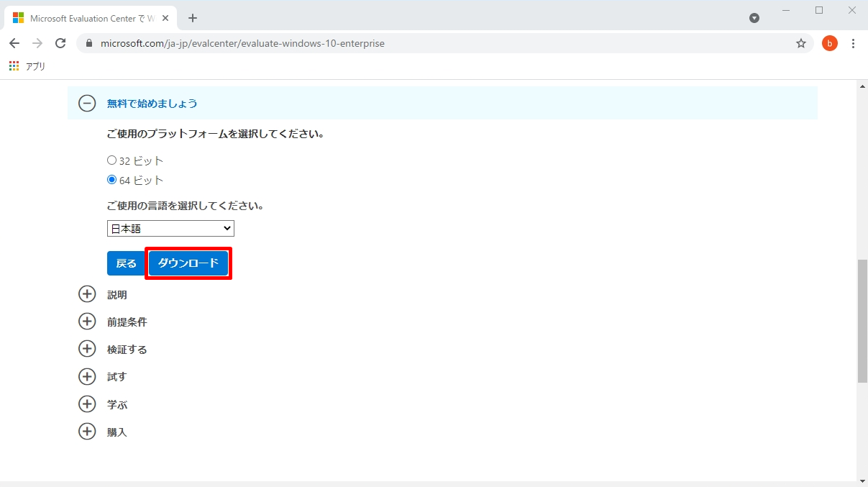The width and height of the screenshot is (868, 487).
Task: Expand the 前提条件 section
Action: tap(87, 322)
